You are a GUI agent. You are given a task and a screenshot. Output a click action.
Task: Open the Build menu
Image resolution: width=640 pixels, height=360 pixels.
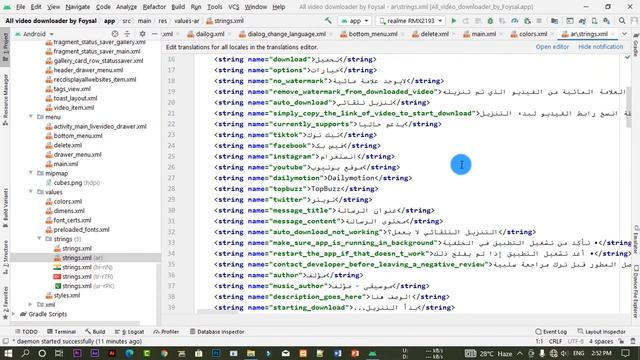coord(178,7)
